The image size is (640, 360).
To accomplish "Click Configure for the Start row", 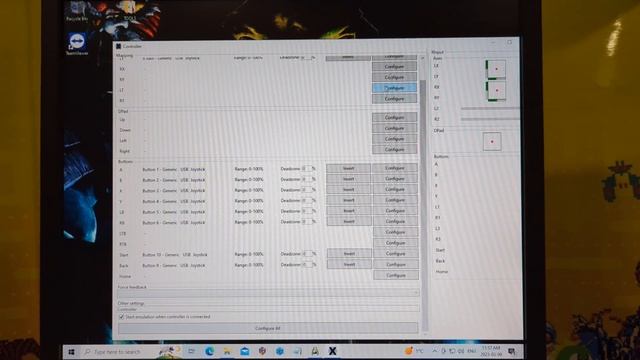I will click(396, 253).
